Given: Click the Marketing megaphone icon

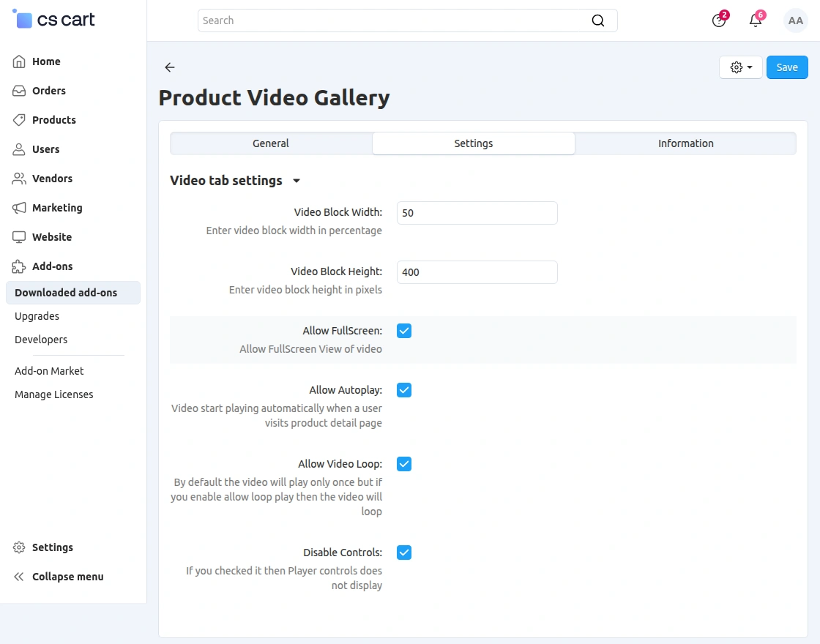Looking at the screenshot, I should (x=19, y=208).
